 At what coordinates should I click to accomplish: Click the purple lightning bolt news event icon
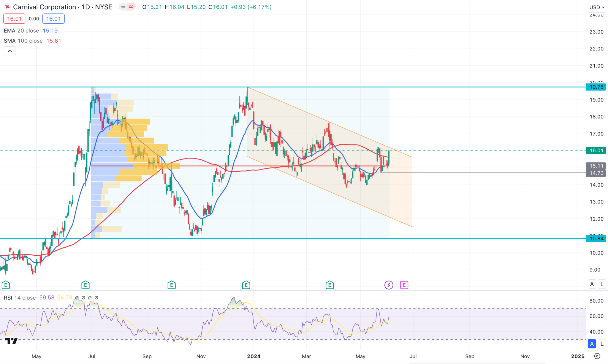pos(389,285)
